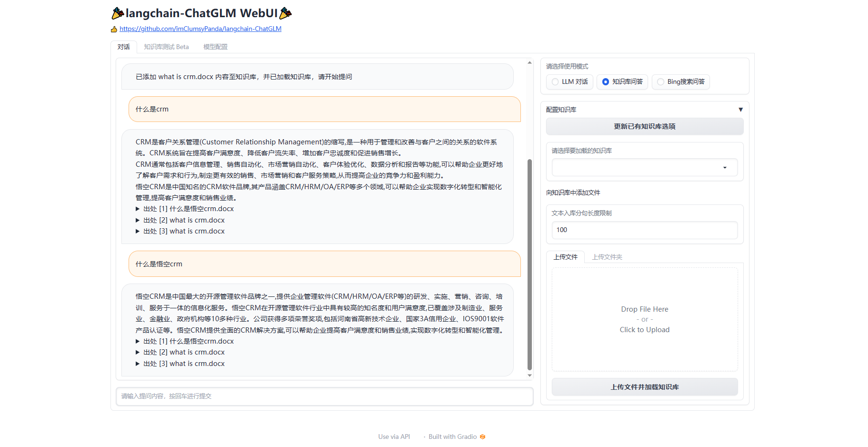The height and width of the screenshot is (447, 868).
Task: Click the 更新已有知识库选项 button
Action: click(645, 126)
